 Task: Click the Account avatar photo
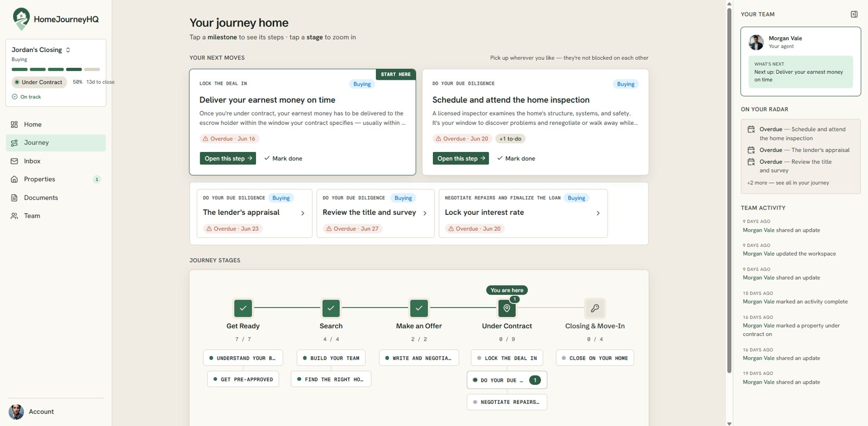click(x=16, y=412)
